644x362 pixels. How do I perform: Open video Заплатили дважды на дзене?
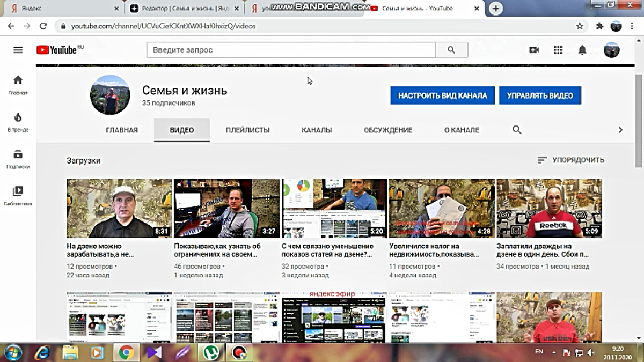(543, 250)
